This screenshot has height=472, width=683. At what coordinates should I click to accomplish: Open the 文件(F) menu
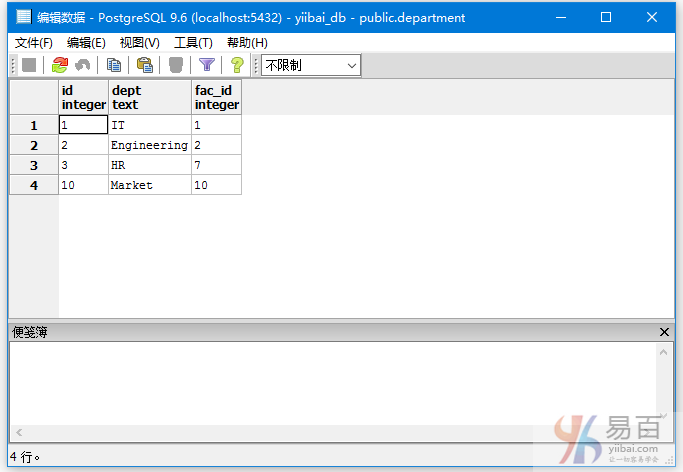[x=34, y=42]
